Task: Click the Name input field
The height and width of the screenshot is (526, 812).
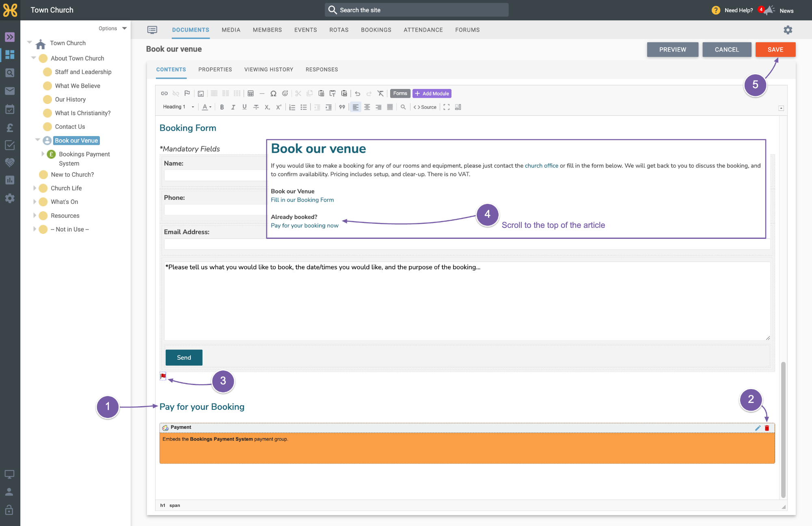Action: coord(215,175)
